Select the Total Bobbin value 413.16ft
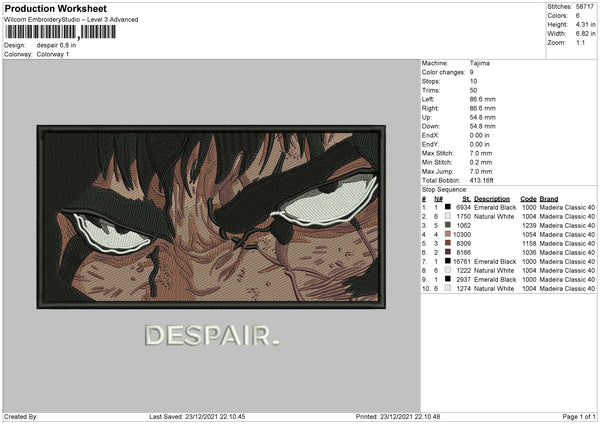Screen dimensions: 600x424 point(481,180)
